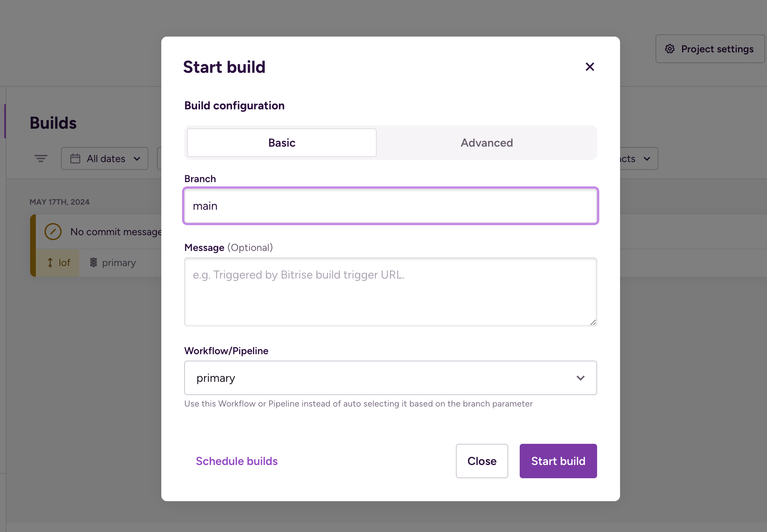
Task: Select the Basic build configuration tab
Action: tap(281, 142)
